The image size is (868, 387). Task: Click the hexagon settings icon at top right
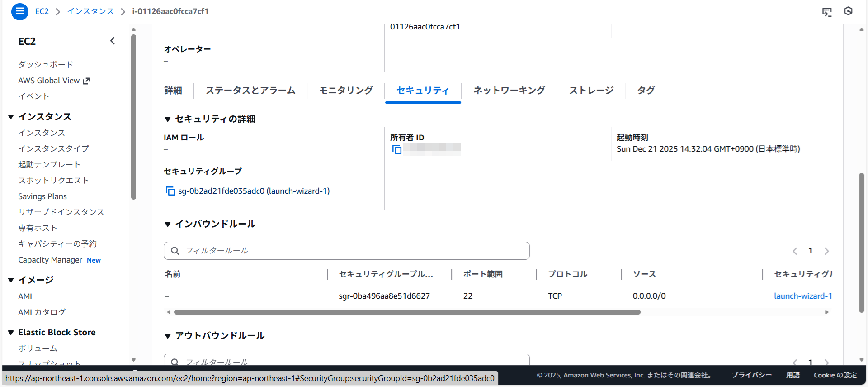(848, 11)
